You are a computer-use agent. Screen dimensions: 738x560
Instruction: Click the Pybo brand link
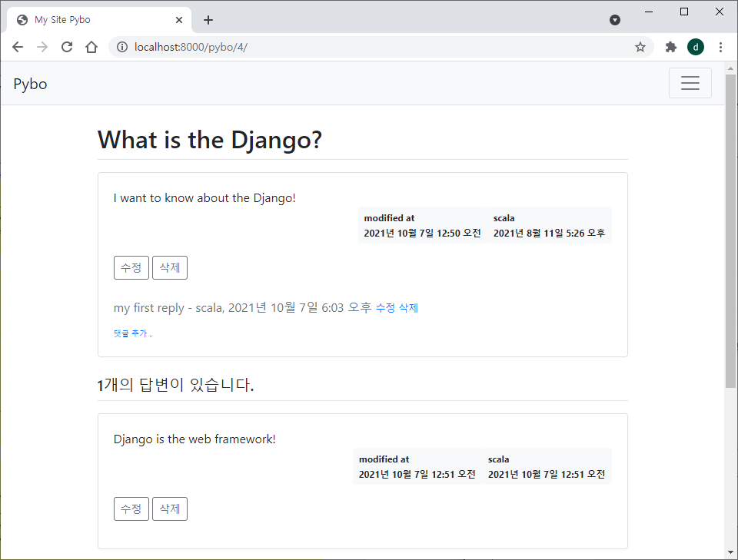30,84
